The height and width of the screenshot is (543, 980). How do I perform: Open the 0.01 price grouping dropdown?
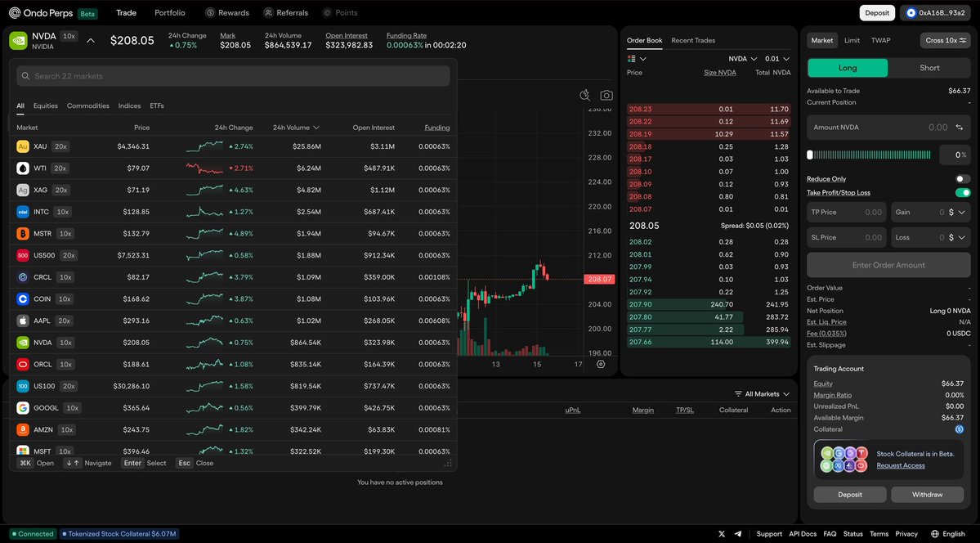777,59
